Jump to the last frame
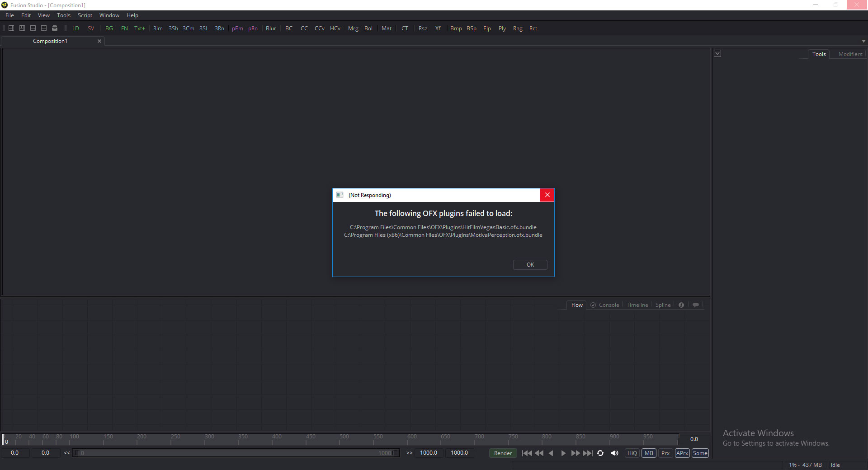 pos(588,453)
